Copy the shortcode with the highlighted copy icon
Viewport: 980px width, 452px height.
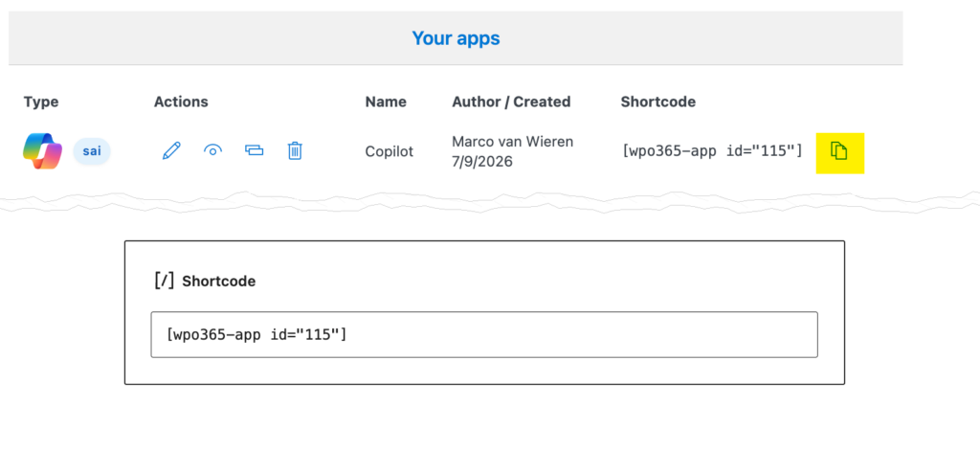pos(839,152)
